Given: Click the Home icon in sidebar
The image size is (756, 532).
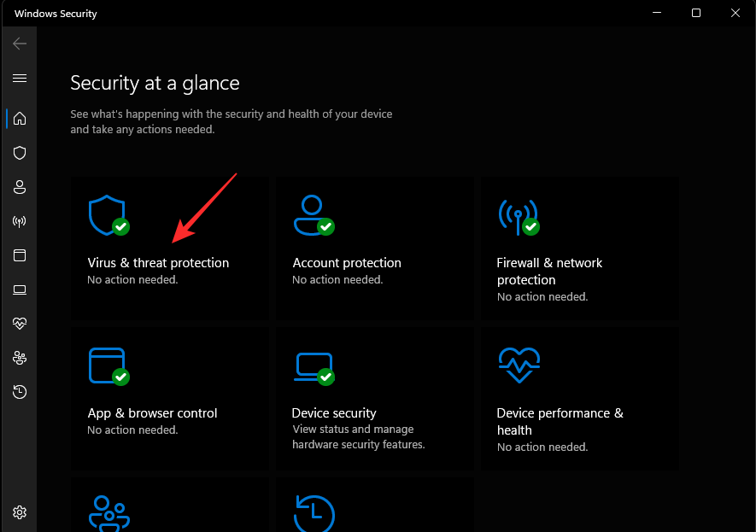Looking at the screenshot, I should click(x=19, y=119).
